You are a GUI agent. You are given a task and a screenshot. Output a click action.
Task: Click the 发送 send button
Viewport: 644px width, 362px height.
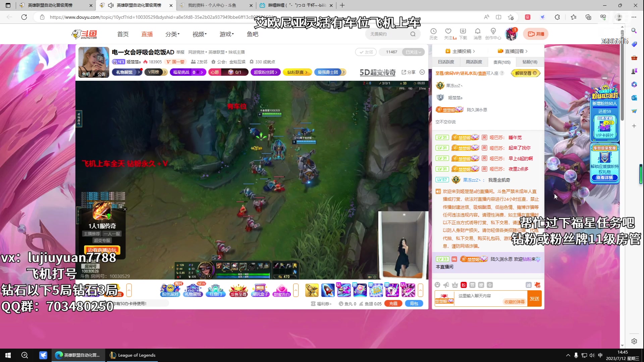pos(534,298)
